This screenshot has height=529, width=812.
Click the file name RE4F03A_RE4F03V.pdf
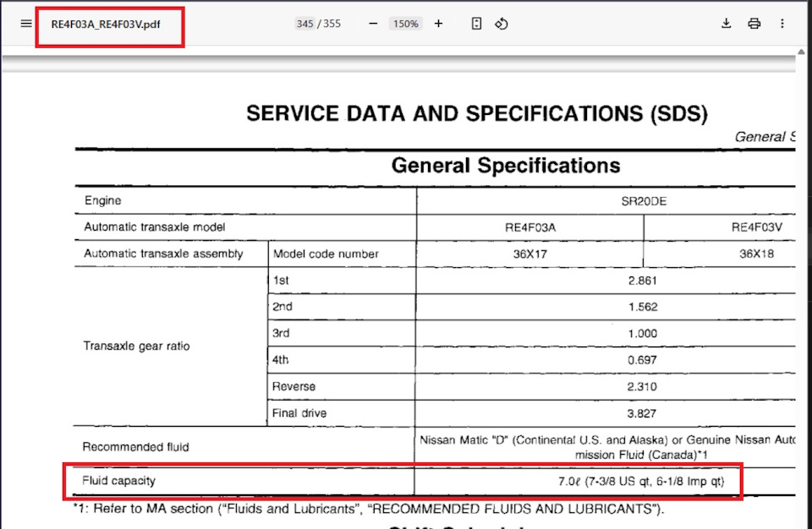[x=106, y=25]
